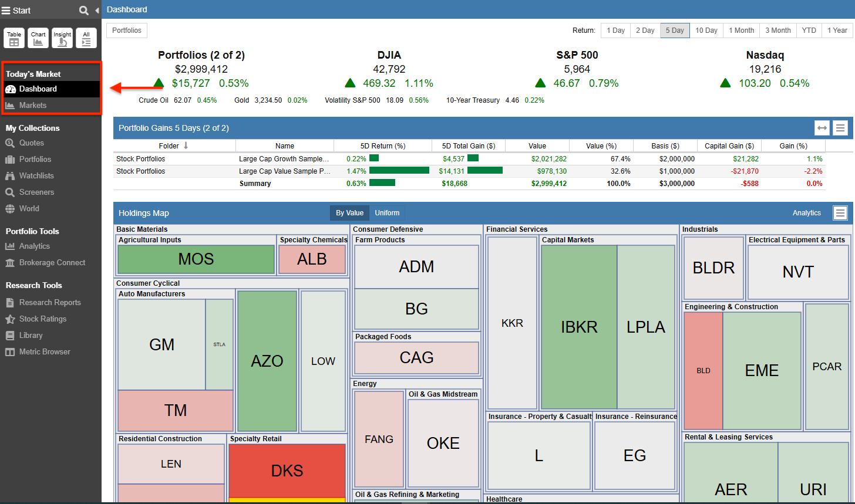855x504 pixels.
Task: Click the Analytics link in Holdings Map
Action: pos(806,212)
